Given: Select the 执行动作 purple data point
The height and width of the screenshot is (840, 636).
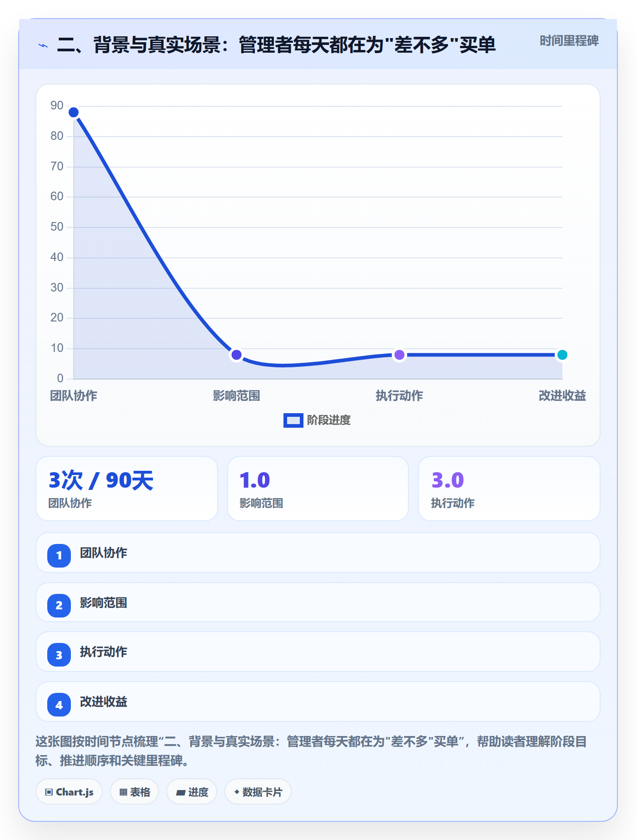Looking at the screenshot, I should tap(399, 355).
